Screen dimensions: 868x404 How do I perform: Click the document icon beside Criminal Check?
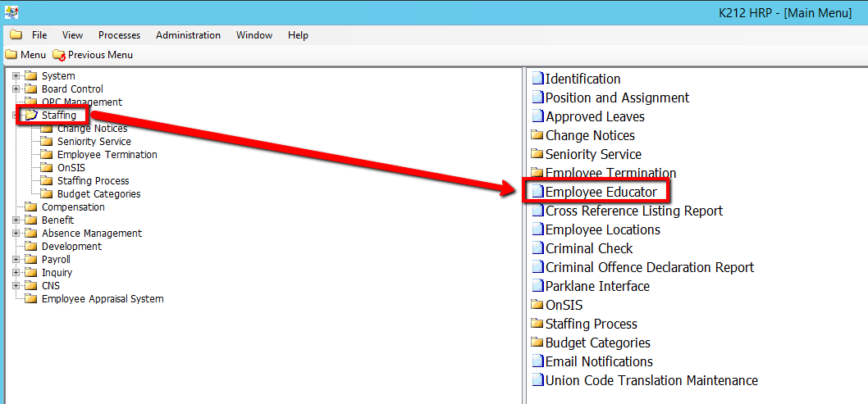(538, 248)
